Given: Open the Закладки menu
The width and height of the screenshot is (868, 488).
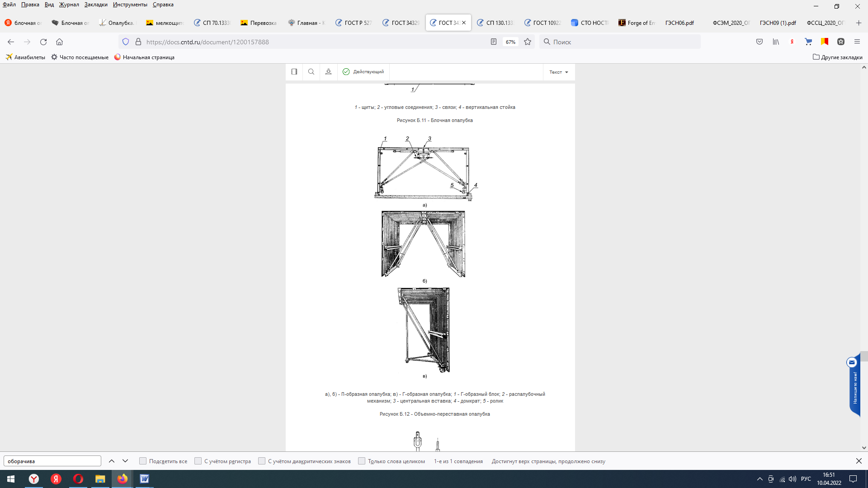Looking at the screenshot, I should coord(96,5).
